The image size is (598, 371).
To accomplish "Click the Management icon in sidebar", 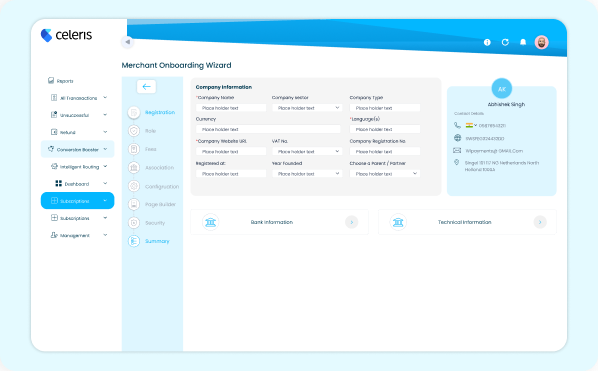I will pos(54,235).
